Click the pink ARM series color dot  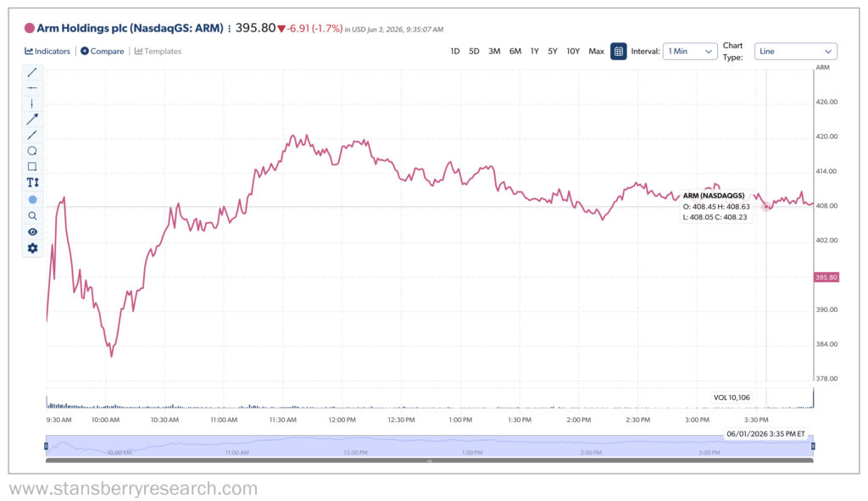click(x=30, y=28)
